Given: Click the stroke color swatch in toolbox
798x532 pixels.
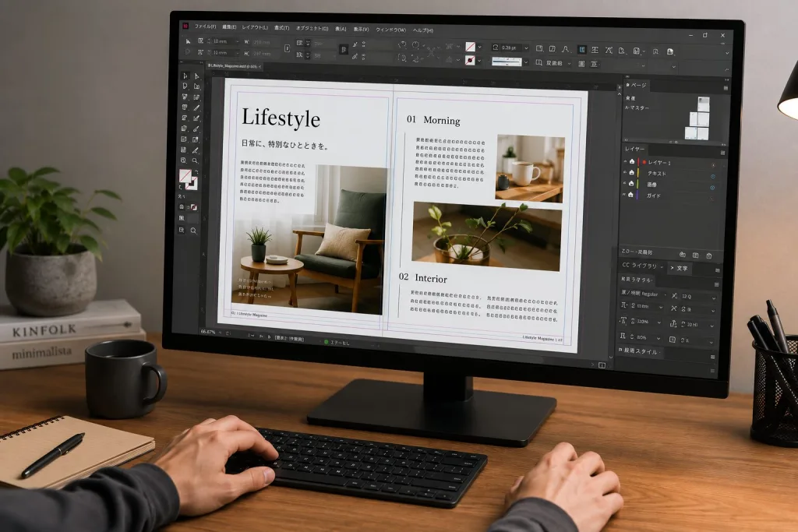Looking at the screenshot, I should click(192, 185).
